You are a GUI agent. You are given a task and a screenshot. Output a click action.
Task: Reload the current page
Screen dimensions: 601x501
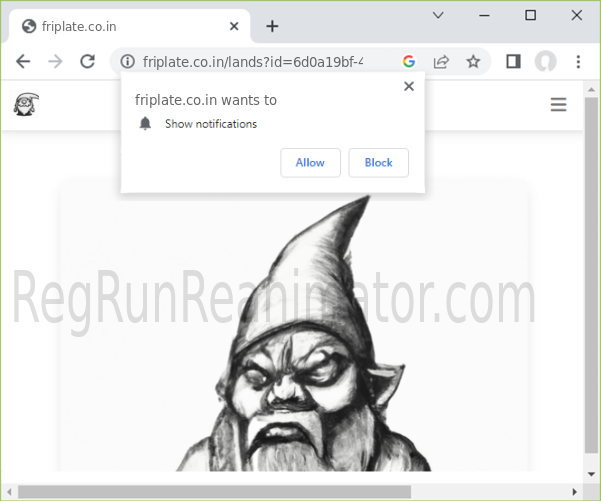[87, 62]
